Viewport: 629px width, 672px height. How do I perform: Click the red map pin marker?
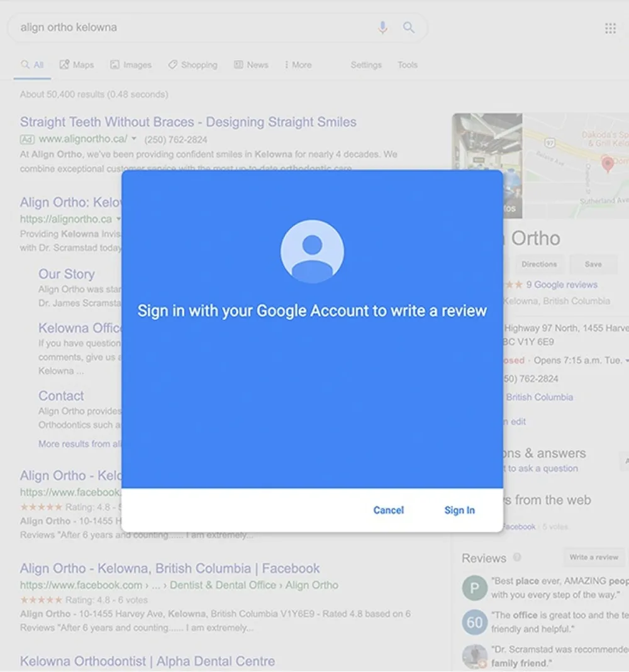[607, 165]
